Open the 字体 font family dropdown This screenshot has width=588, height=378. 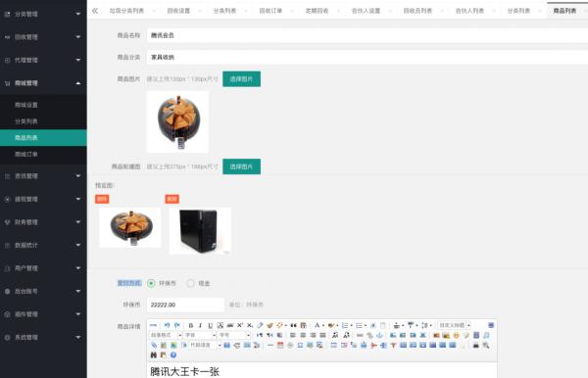coord(200,335)
